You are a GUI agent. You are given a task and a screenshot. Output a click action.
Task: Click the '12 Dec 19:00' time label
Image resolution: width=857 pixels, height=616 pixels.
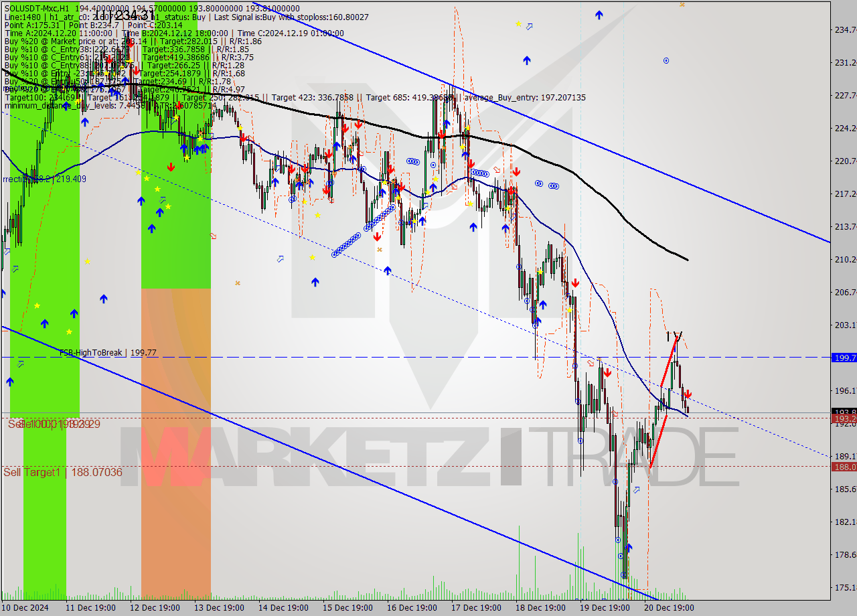pyautogui.click(x=155, y=608)
